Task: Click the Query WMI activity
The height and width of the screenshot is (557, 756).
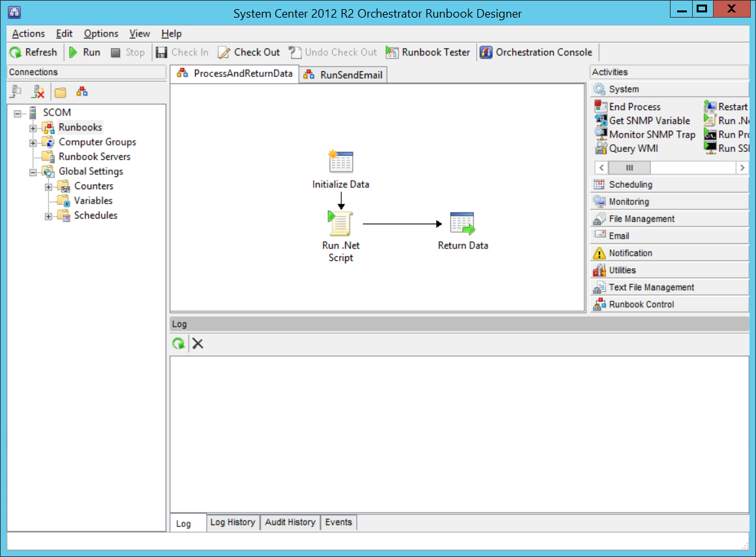Action: (626, 149)
